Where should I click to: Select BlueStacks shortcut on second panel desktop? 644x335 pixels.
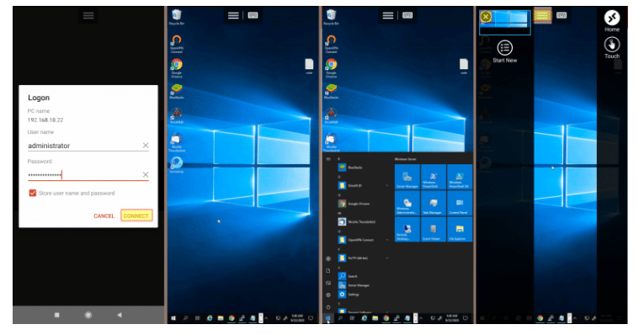(177, 92)
